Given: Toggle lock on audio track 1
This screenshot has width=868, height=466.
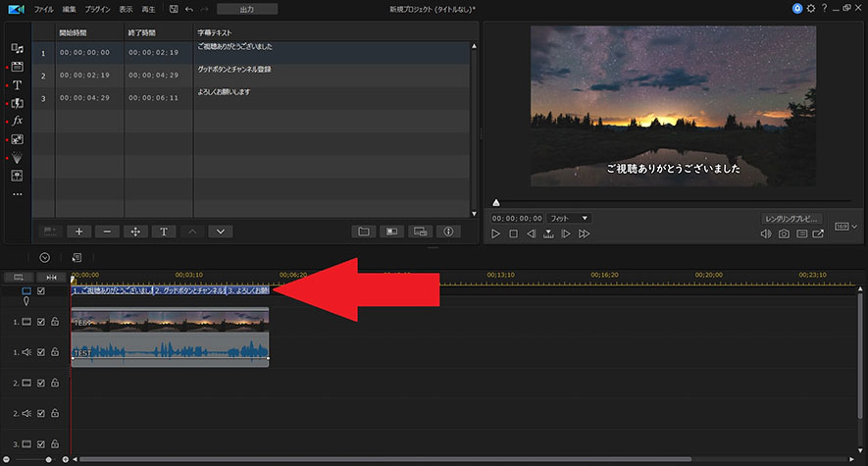Looking at the screenshot, I should point(55,351).
